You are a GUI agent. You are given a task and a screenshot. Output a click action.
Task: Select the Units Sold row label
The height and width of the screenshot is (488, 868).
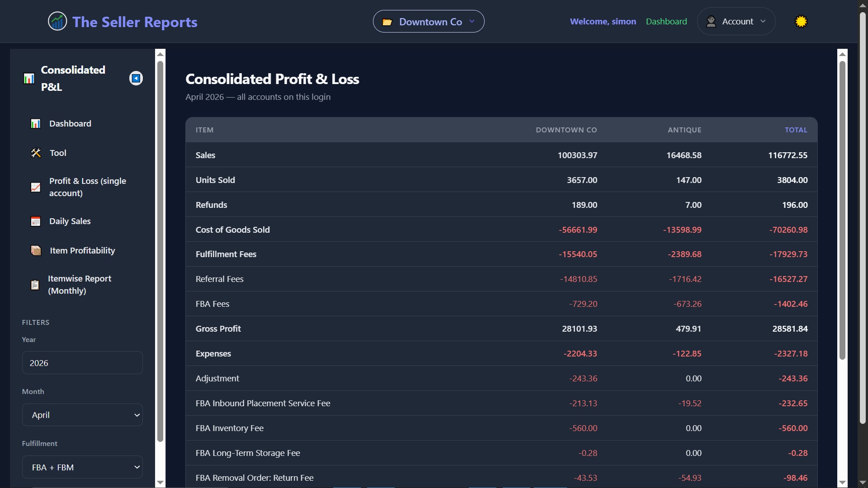tap(215, 180)
